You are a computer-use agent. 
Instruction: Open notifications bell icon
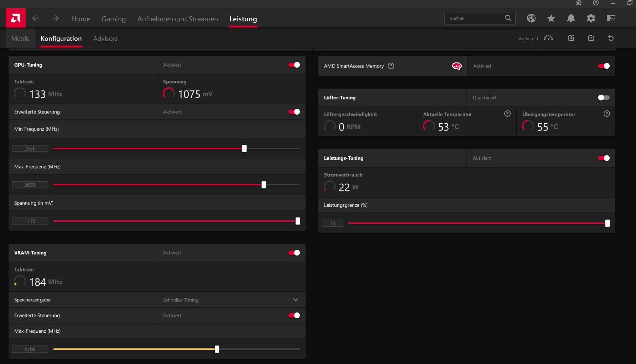[571, 18]
